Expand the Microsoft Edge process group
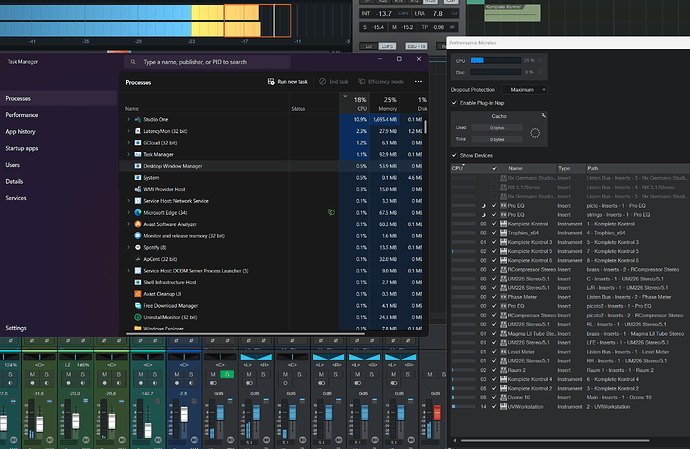This screenshot has width=690, height=449. (127, 213)
